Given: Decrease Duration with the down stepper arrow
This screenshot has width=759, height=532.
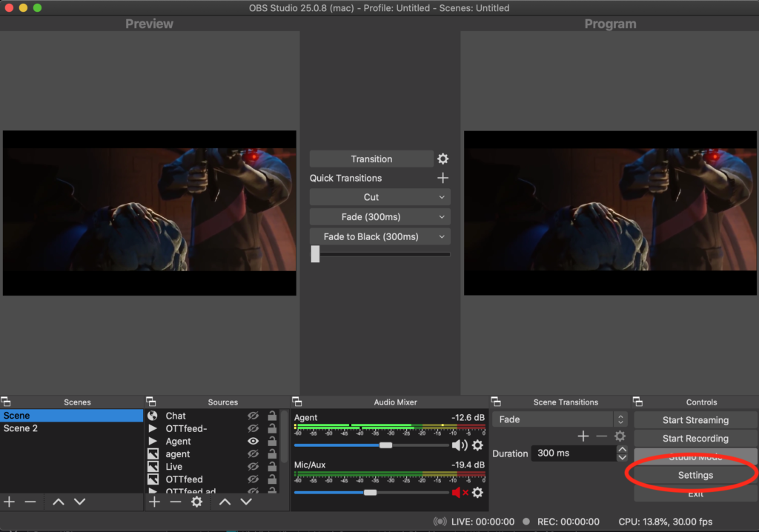Looking at the screenshot, I should 623,457.
